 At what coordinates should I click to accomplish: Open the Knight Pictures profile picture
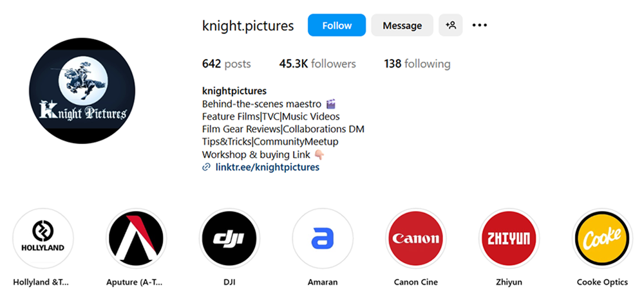click(82, 91)
